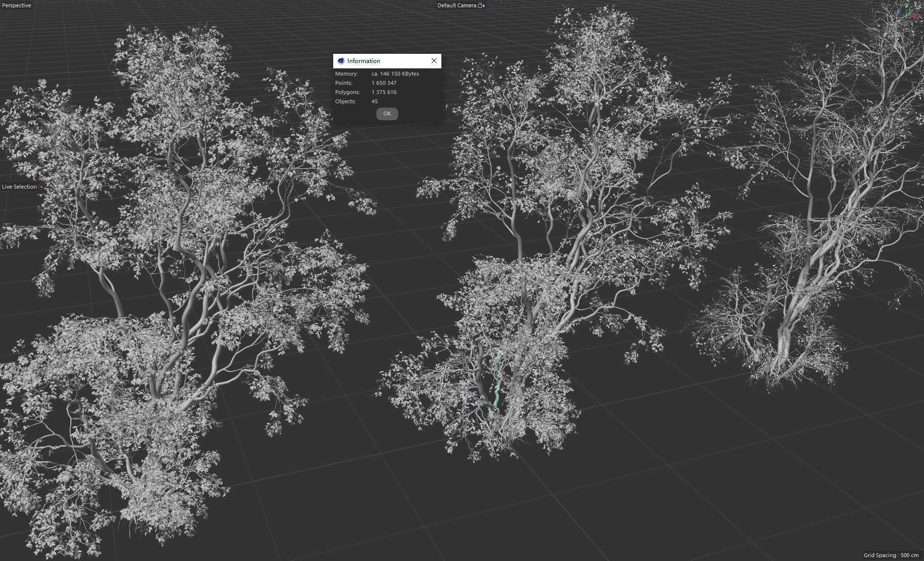Click the Default Camera label
This screenshot has width=924, height=561.
pos(456,5)
